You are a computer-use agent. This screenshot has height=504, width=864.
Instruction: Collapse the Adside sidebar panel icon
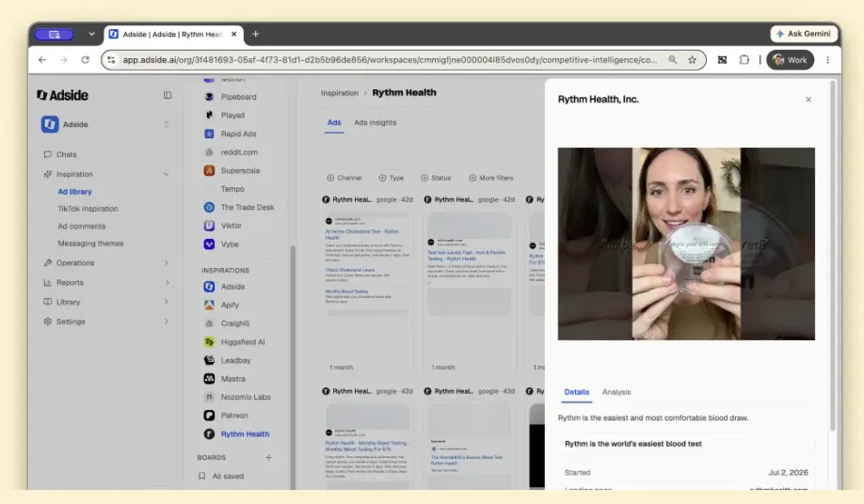(168, 95)
